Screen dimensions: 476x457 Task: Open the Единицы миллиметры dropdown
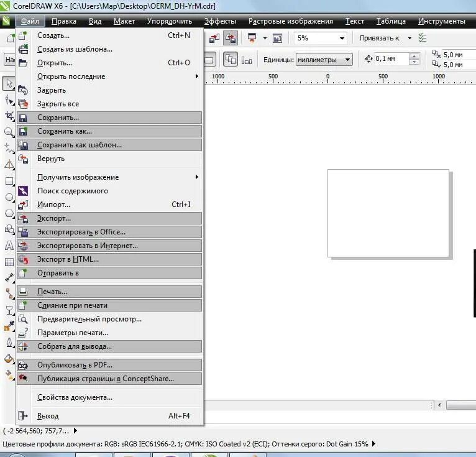pyautogui.click(x=324, y=60)
